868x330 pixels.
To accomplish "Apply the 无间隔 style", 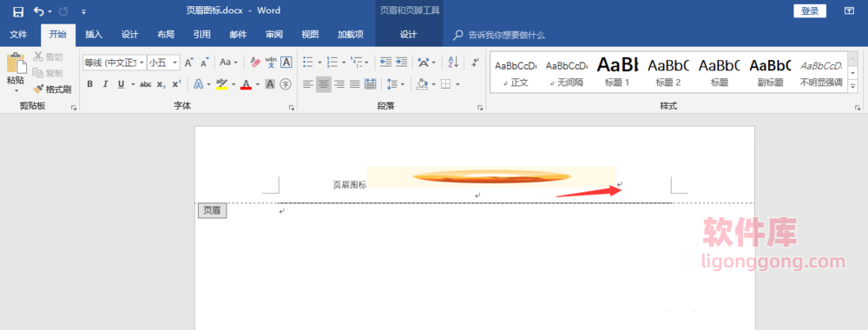I will click(x=566, y=73).
